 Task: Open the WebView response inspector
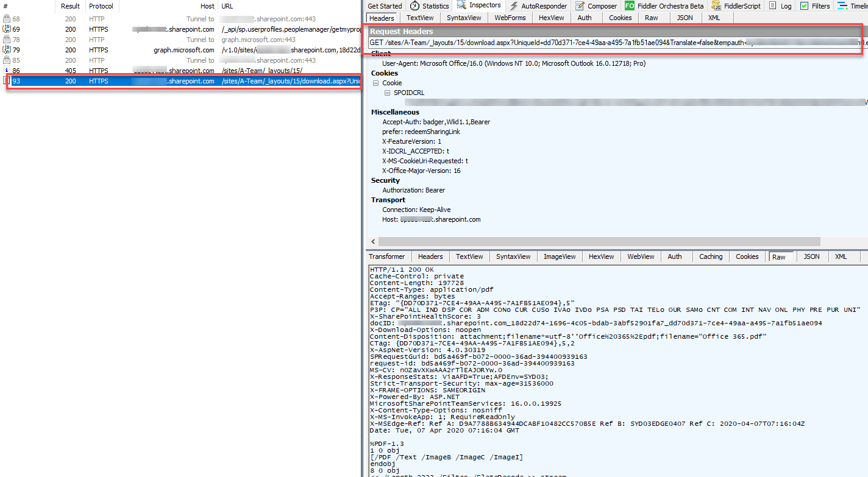pos(640,256)
